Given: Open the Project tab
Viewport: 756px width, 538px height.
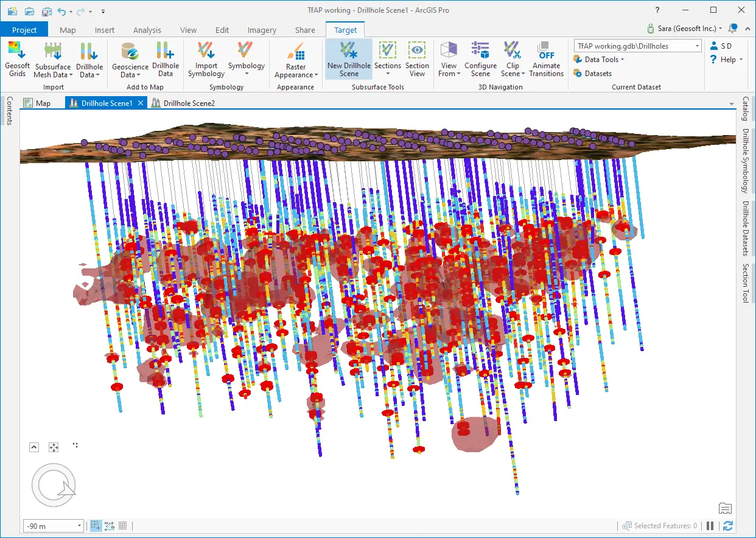Looking at the screenshot, I should point(24,30).
